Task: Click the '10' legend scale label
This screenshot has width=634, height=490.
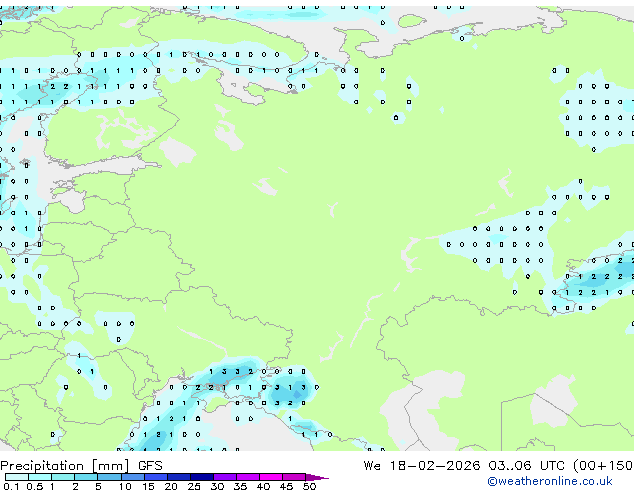Action: pyautogui.click(x=125, y=486)
